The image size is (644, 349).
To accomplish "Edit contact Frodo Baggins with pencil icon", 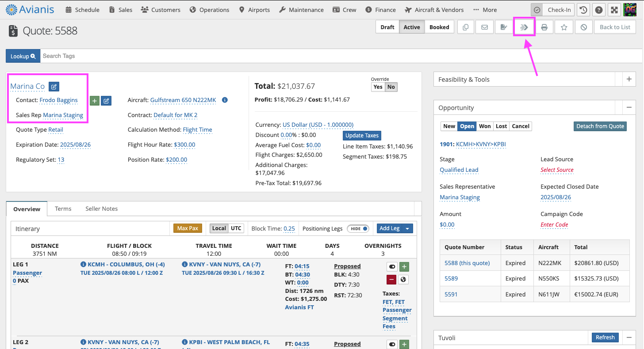I will coord(106,101).
